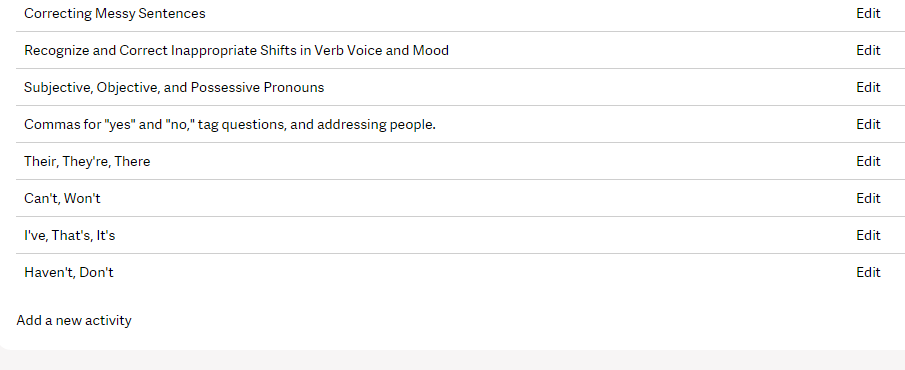Edit the Their, They're, There activity
905x370 pixels.
tap(868, 161)
